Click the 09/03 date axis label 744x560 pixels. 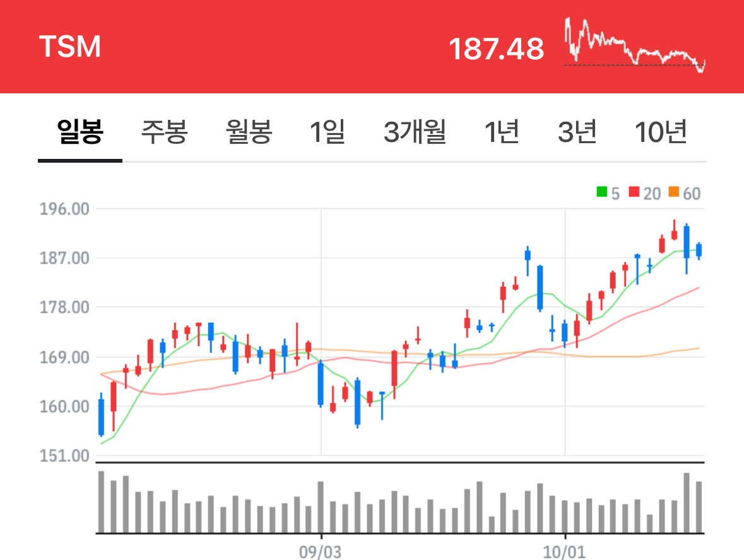point(321,552)
